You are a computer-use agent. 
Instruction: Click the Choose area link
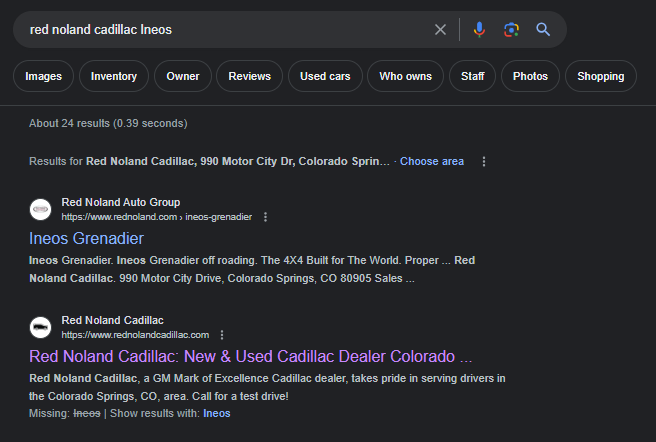pos(432,161)
